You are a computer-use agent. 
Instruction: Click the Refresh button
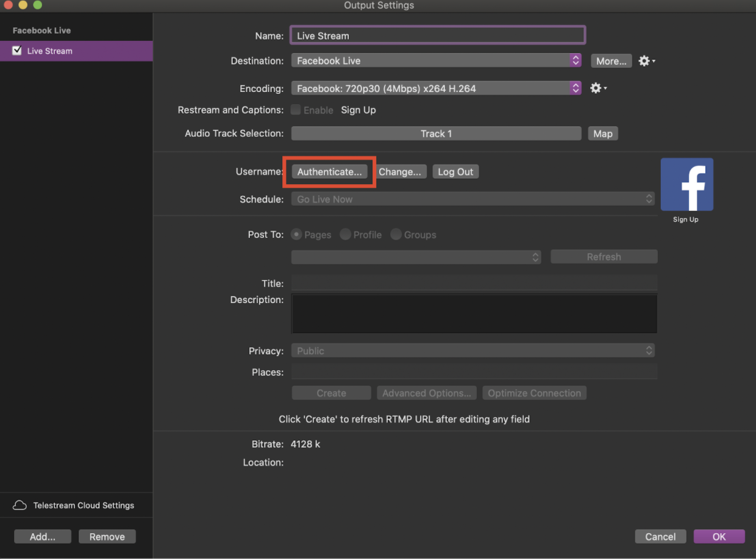coord(604,257)
